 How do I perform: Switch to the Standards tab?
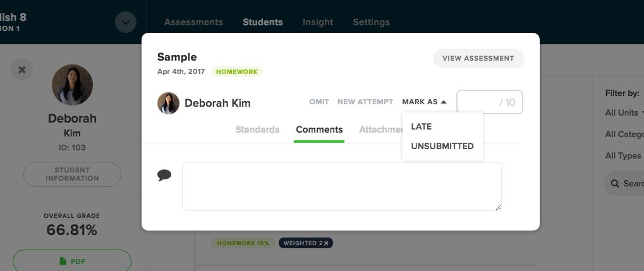click(257, 129)
